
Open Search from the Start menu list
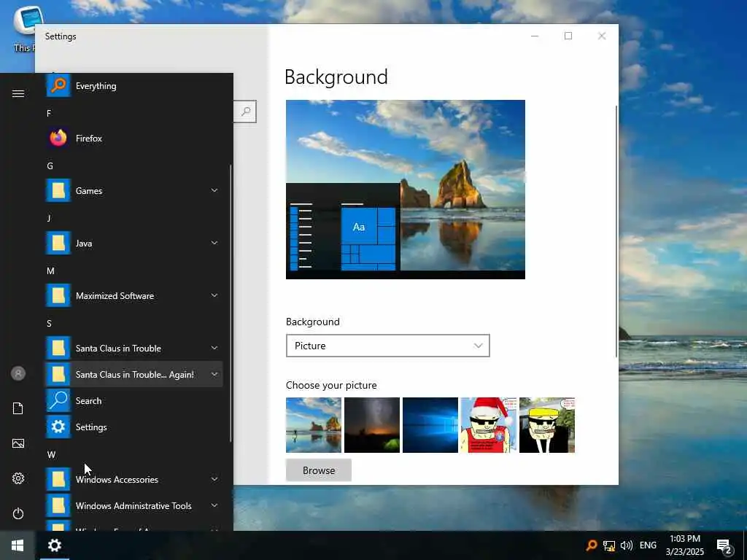tap(134, 400)
